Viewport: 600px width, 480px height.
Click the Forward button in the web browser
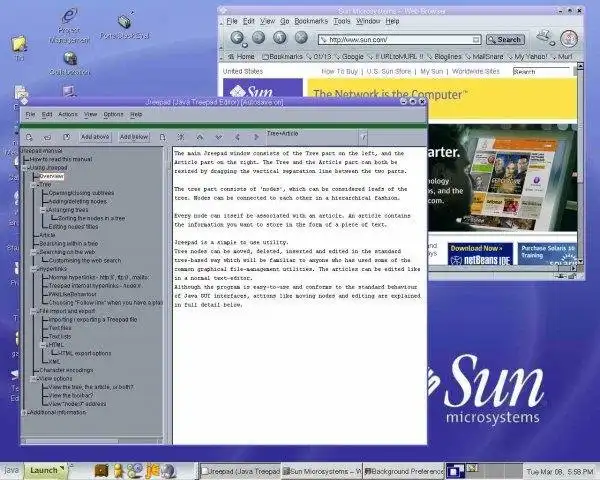click(259, 38)
